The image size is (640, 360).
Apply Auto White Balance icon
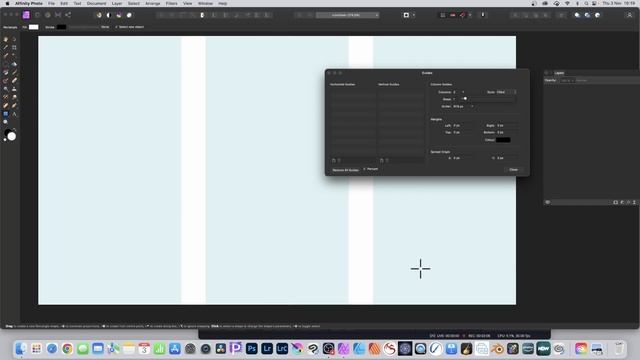(x=129, y=15)
